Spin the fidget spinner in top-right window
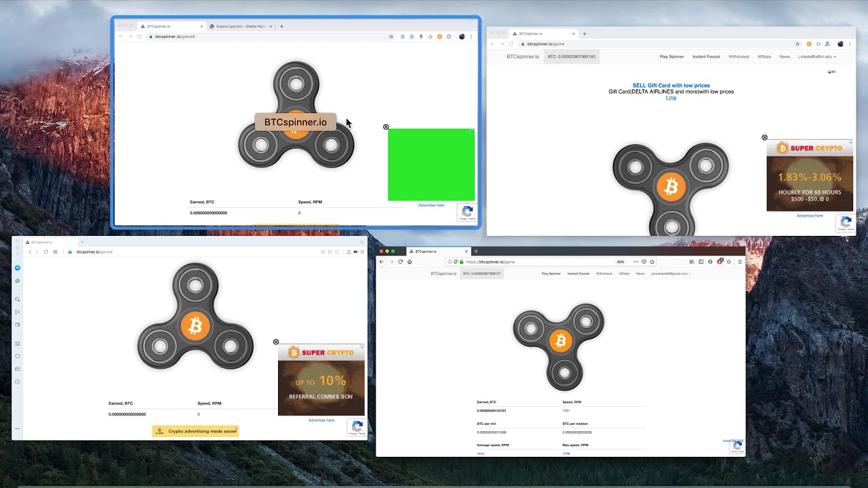This screenshot has width=868, height=488. tap(671, 188)
